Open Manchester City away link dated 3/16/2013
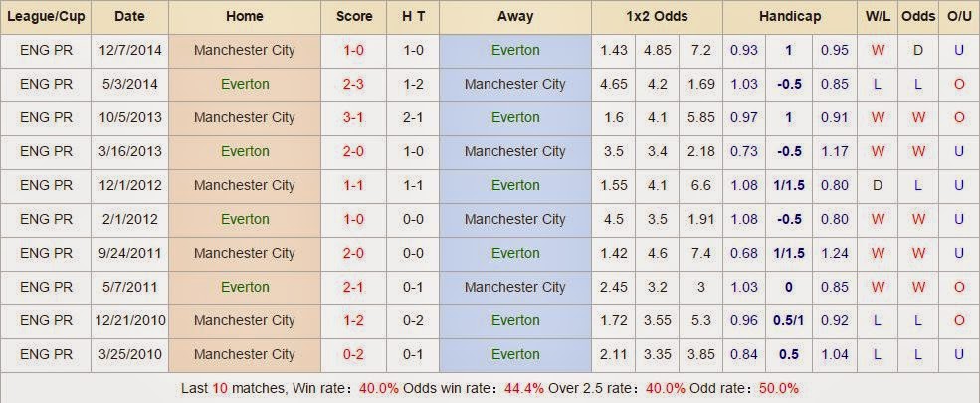Viewport: 980px width, 403px height. click(x=515, y=151)
